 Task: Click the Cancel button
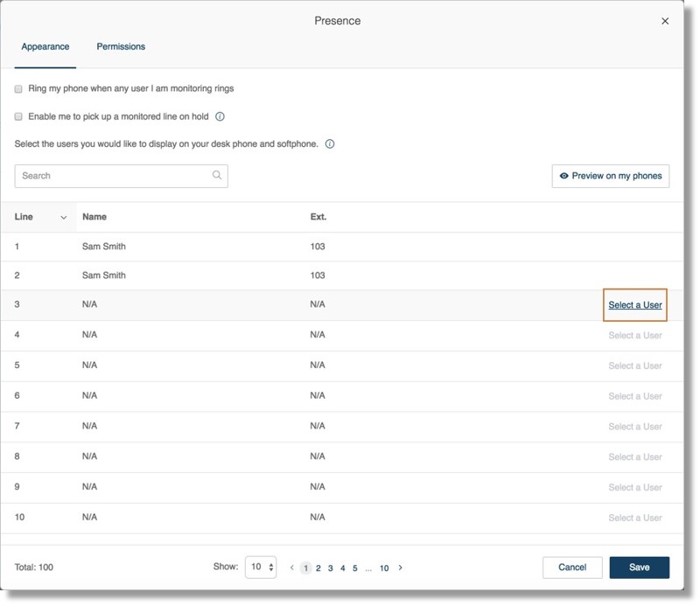tap(572, 568)
